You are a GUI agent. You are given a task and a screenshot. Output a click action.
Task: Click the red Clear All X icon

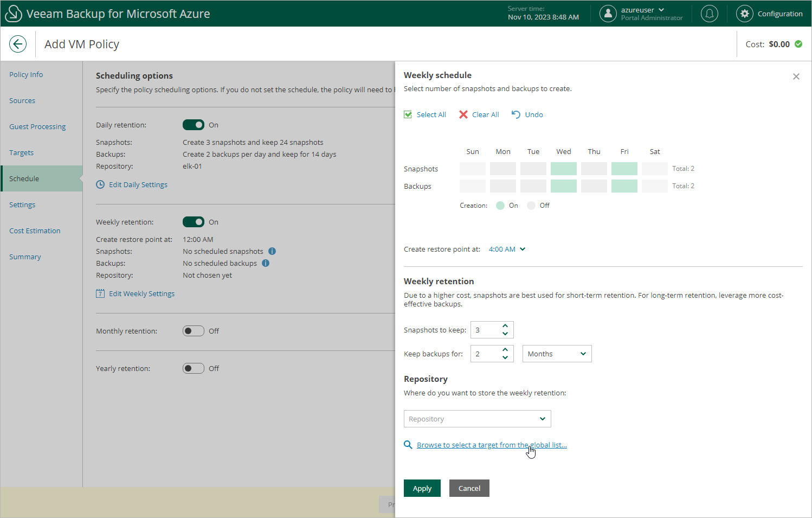(463, 114)
